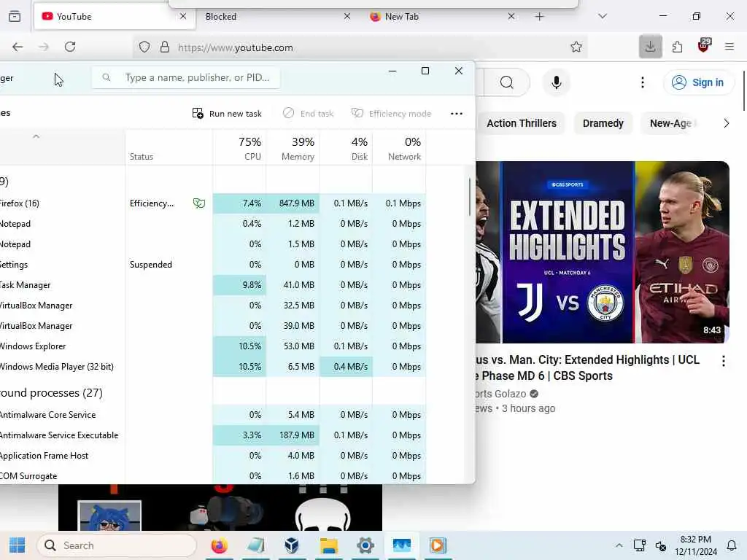
Task: Click the Status column header
Action: (x=169, y=148)
